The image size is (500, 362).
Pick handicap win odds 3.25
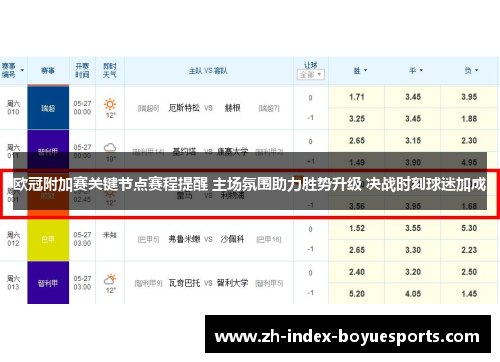pos(357,119)
